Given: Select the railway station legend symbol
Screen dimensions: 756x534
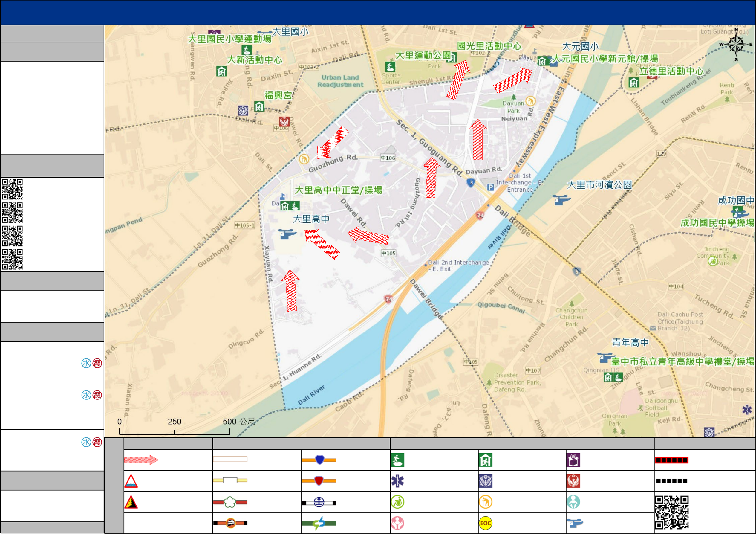Looking at the screenshot, I should click(x=319, y=502).
